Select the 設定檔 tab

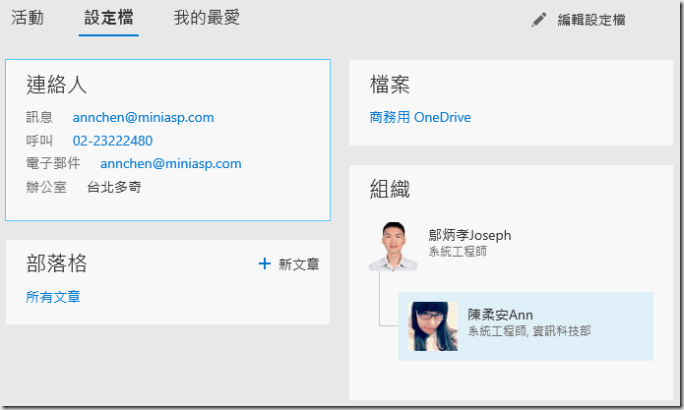pyautogui.click(x=109, y=18)
